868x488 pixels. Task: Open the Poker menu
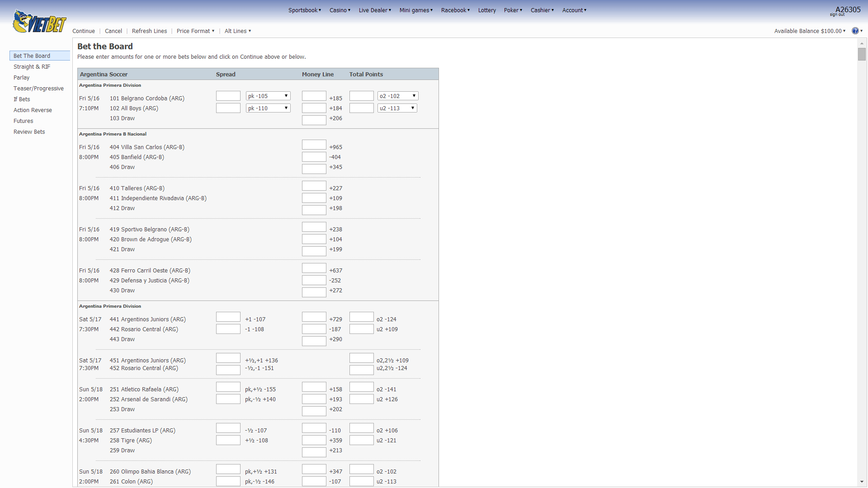pyautogui.click(x=513, y=10)
